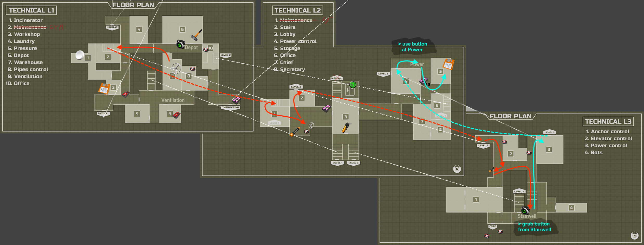Select the power button device at L3 Stairwell

click(x=525, y=211)
